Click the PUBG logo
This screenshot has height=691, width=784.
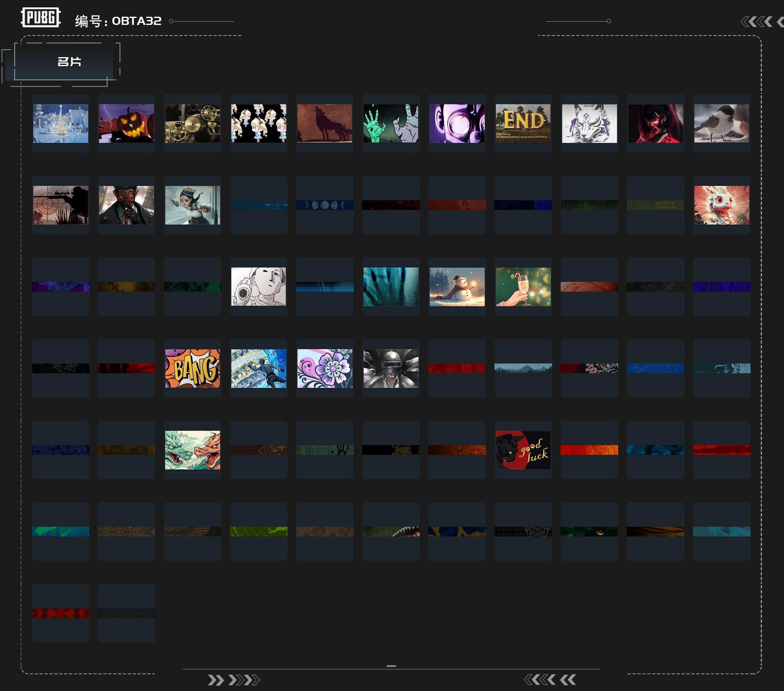41,18
